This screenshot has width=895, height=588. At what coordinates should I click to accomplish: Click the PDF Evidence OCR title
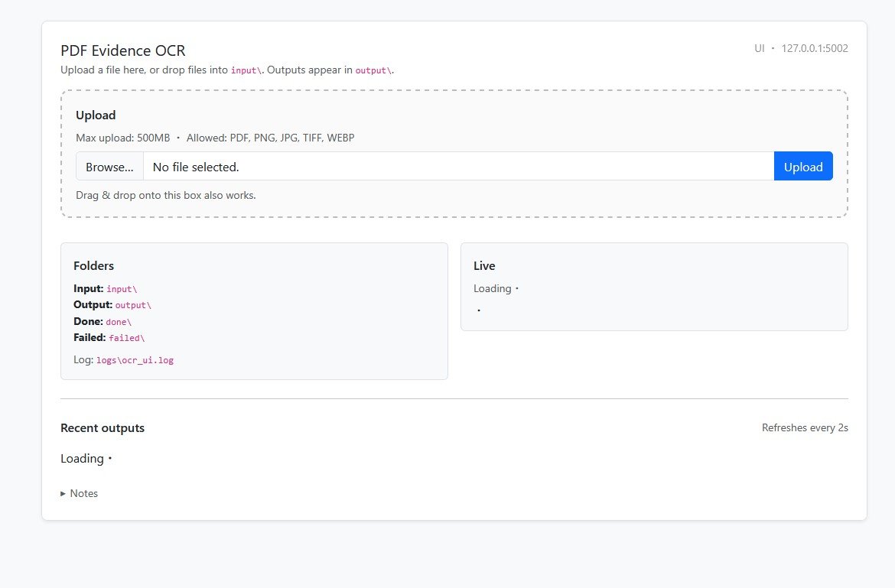point(122,51)
